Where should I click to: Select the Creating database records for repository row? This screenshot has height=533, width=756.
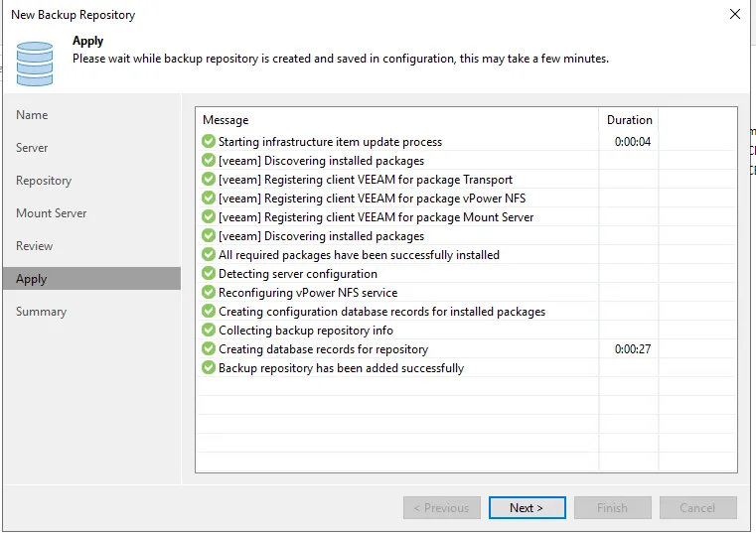click(x=323, y=349)
